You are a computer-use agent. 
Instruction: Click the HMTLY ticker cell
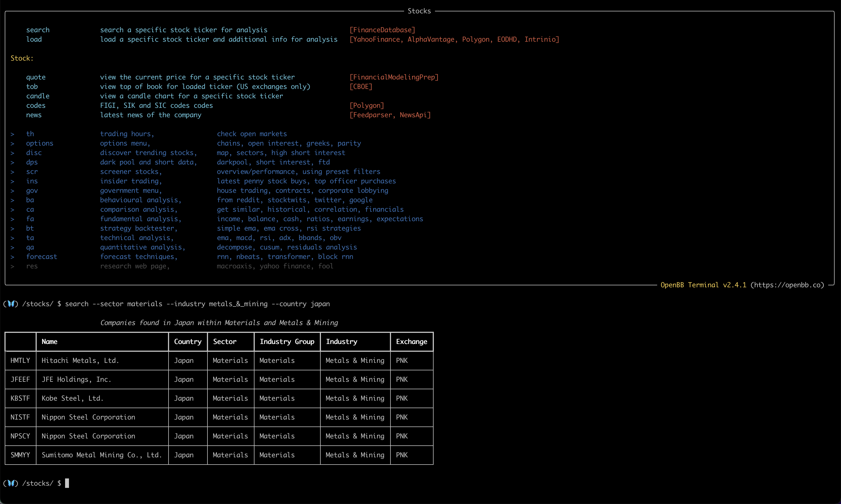click(x=20, y=360)
